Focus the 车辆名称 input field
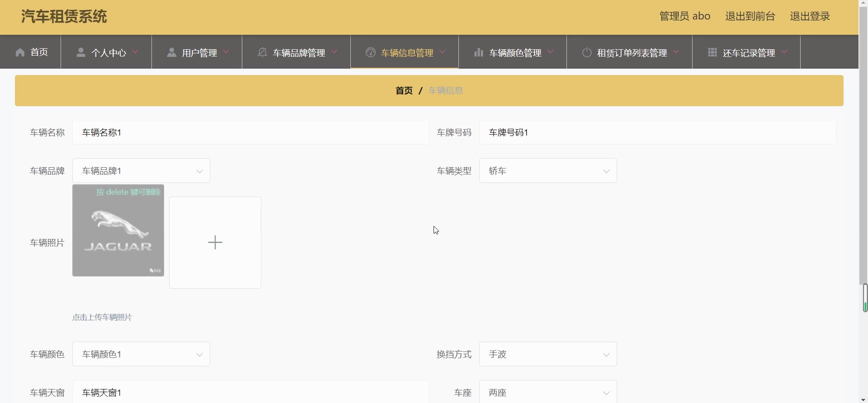Image resolution: width=868 pixels, height=403 pixels. pyautogui.click(x=251, y=132)
